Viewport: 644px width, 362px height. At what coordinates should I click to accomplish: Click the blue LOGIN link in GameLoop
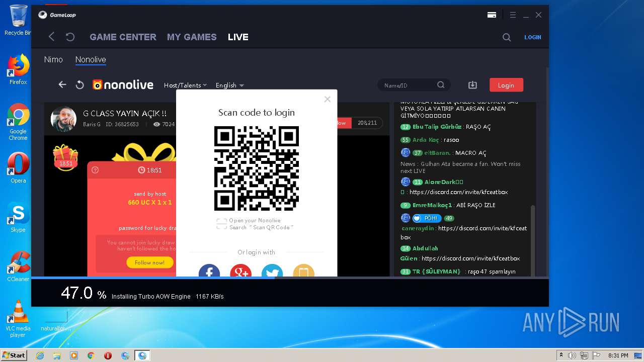tap(533, 37)
